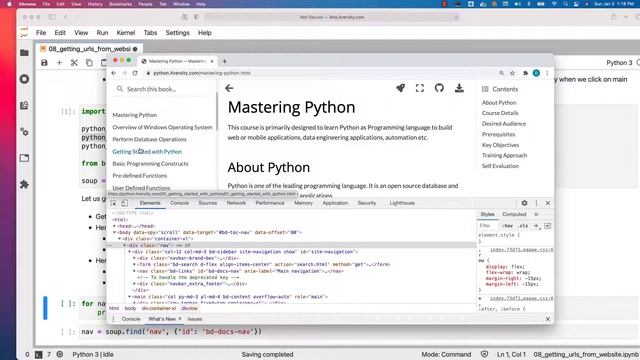Open the macOS Bookmarks menu
Screen dimensions: 640x360
pos(120,4)
